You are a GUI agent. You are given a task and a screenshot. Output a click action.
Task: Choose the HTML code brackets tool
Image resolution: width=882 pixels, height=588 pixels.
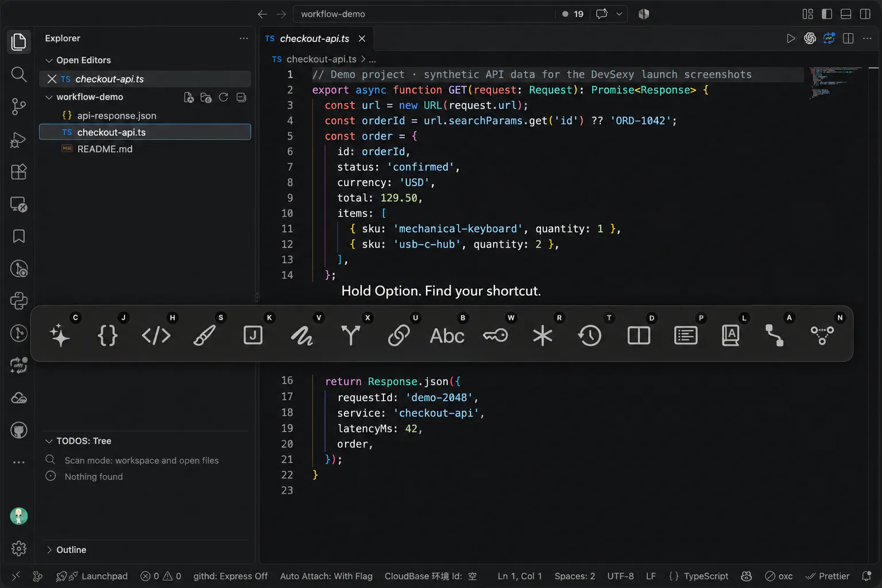point(156,335)
